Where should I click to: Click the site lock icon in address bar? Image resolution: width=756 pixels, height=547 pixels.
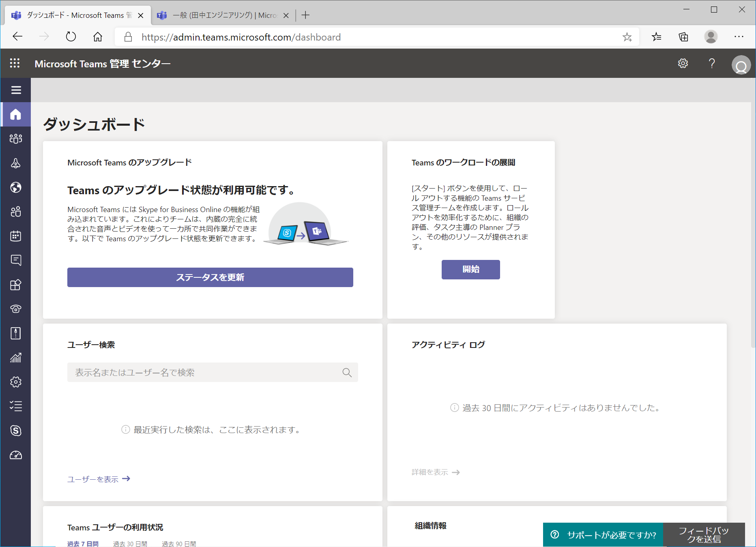click(x=128, y=37)
